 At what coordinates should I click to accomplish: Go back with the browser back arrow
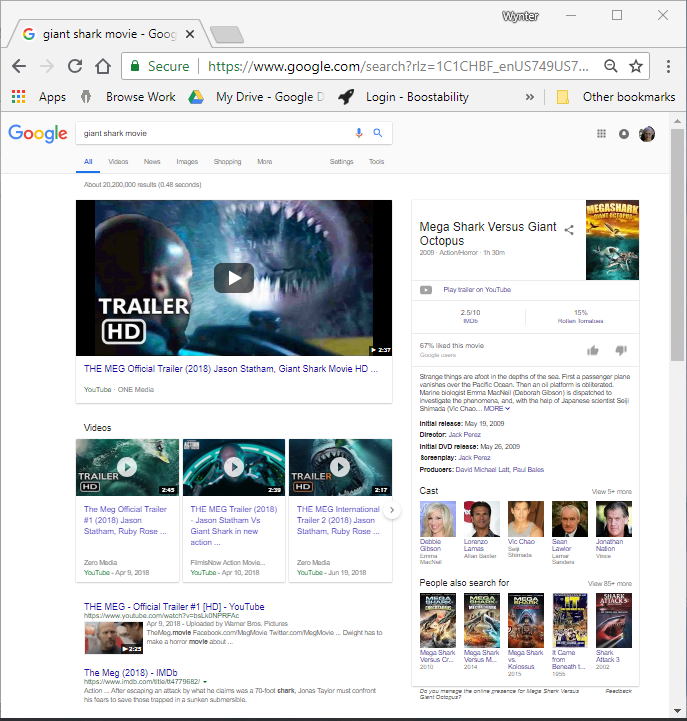point(19,66)
